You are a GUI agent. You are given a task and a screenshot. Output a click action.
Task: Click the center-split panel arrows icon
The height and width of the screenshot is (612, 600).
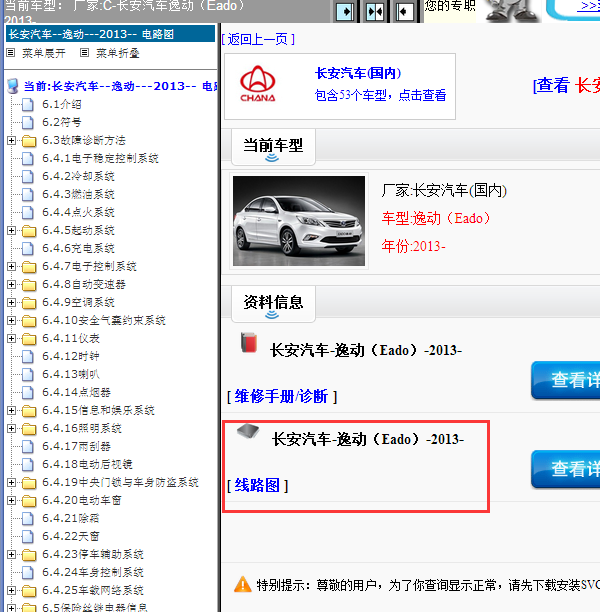point(375,12)
